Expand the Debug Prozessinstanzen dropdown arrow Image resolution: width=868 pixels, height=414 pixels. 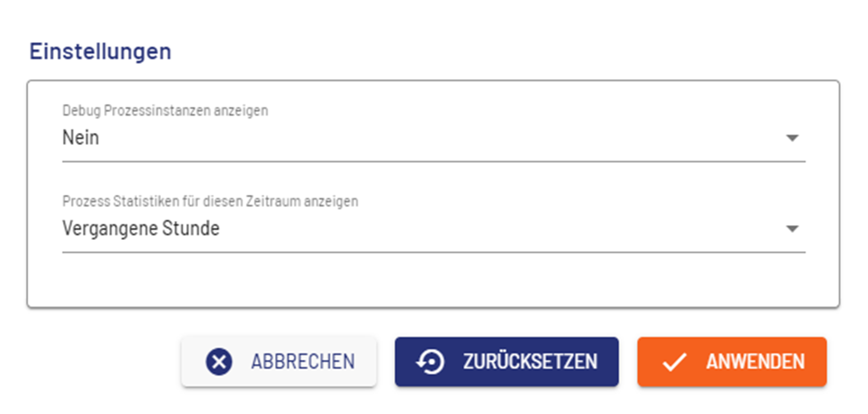pos(792,138)
